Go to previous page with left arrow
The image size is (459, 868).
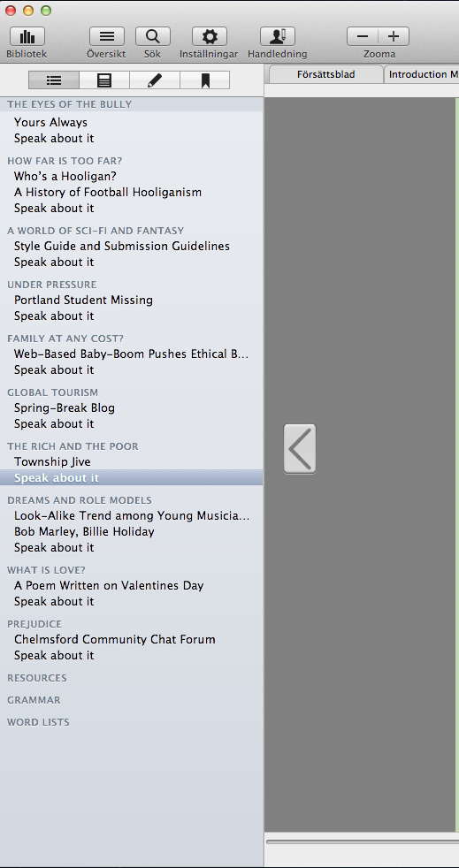pyautogui.click(x=300, y=448)
